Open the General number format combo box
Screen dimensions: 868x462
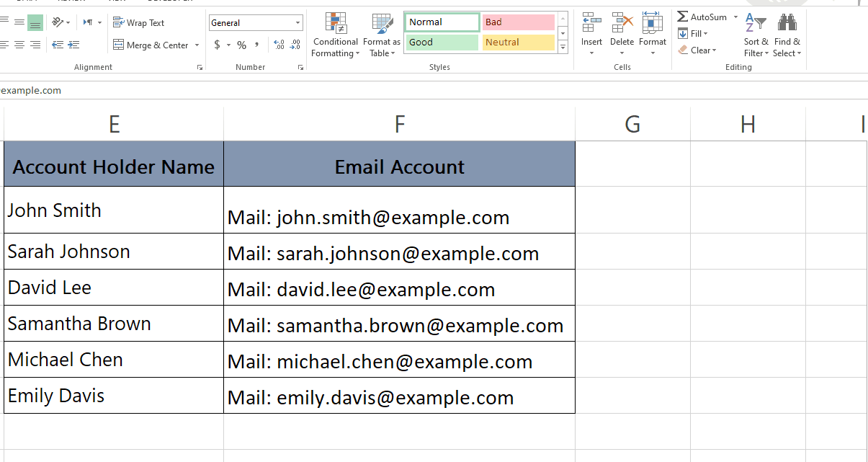click(x=256, y=23)
